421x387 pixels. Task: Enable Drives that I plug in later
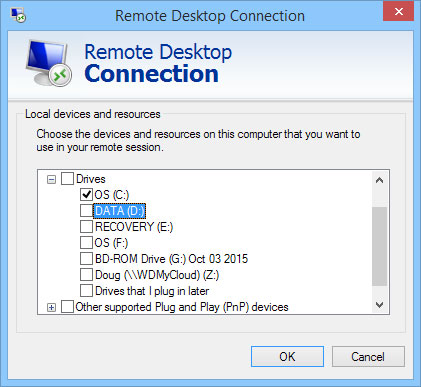86,290
